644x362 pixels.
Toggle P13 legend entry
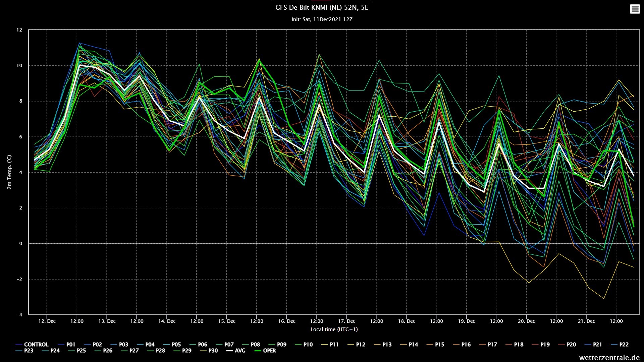click(x=382, y=345)
